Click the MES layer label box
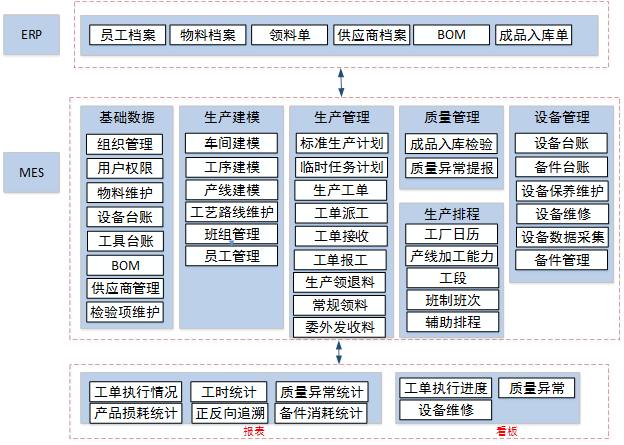The width and height of the screenshot is (624, 445). (x=32, y=172)
